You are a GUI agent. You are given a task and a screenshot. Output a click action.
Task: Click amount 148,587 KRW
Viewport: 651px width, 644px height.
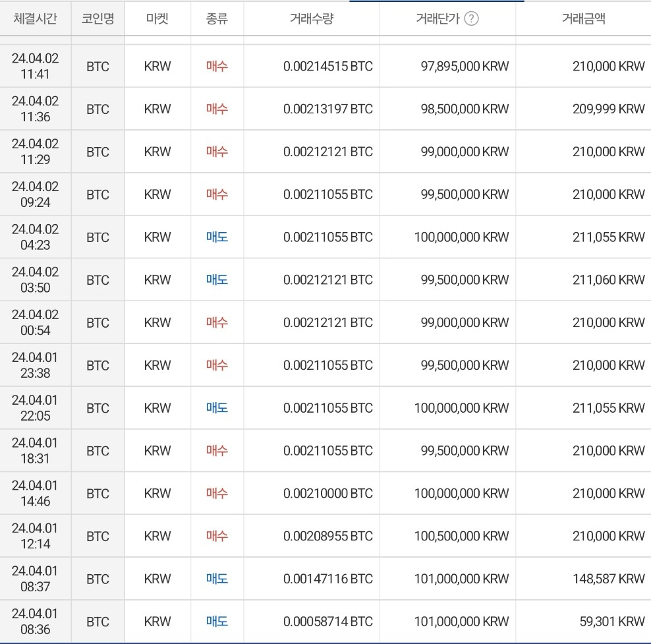point(609,579)
